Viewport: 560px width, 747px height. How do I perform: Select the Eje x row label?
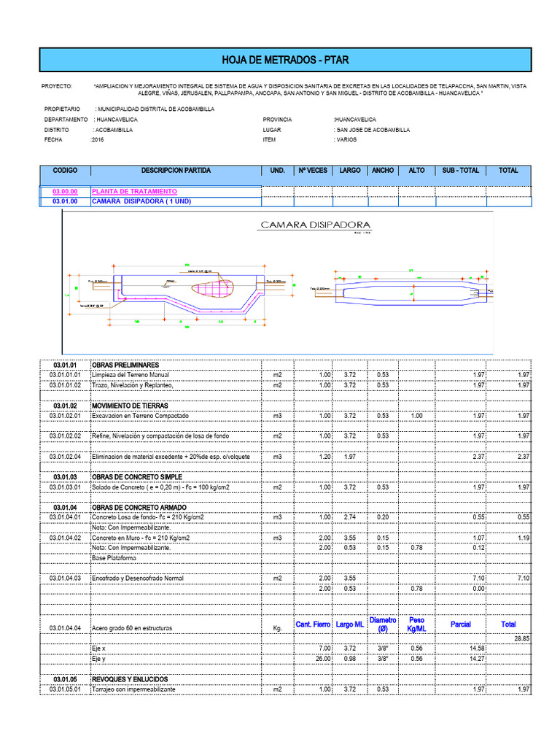(x=98, y=649)
